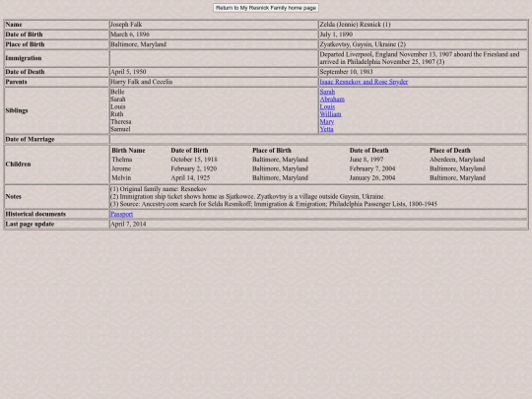The height and width of the screenshot is (399, 532).
Task: Click child name Jerome
Action: 121,168
